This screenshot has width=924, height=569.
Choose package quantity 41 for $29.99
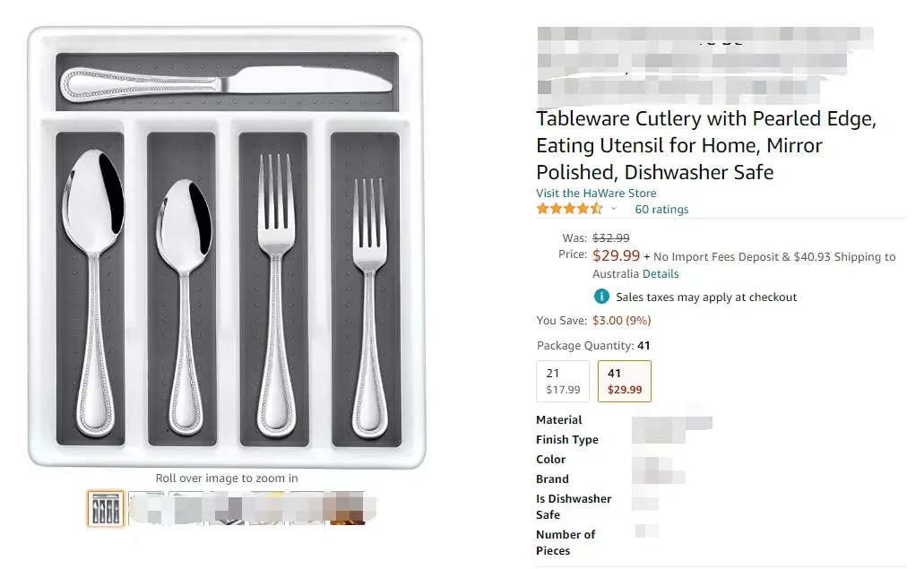pyautogui.click(x=624, y=381)
